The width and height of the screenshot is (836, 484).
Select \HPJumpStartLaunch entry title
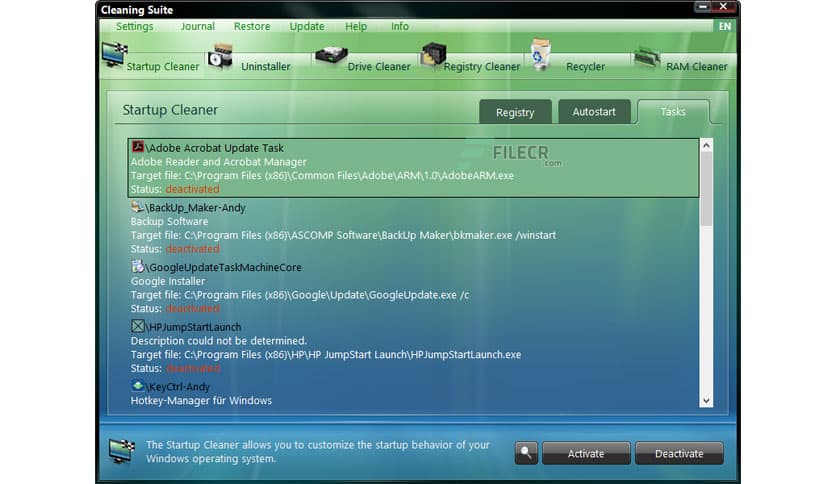pos(193,327)
